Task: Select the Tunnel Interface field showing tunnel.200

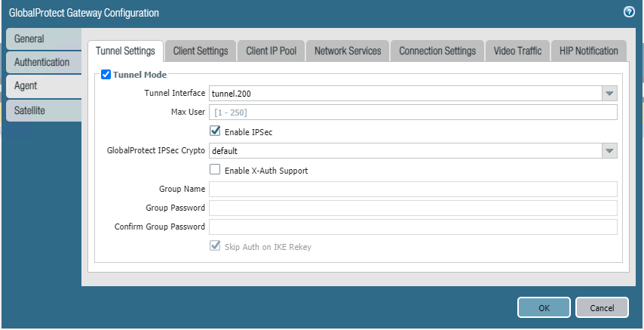Action: [406, 94]
